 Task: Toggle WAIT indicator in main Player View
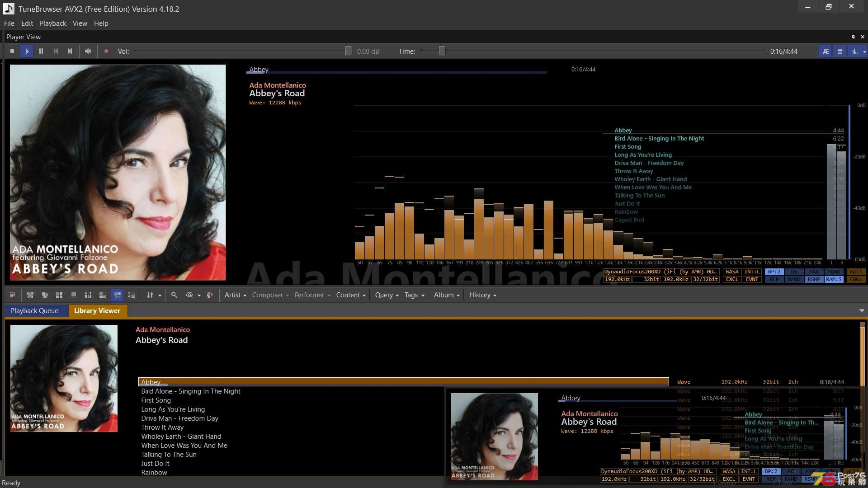coord(856,272)
